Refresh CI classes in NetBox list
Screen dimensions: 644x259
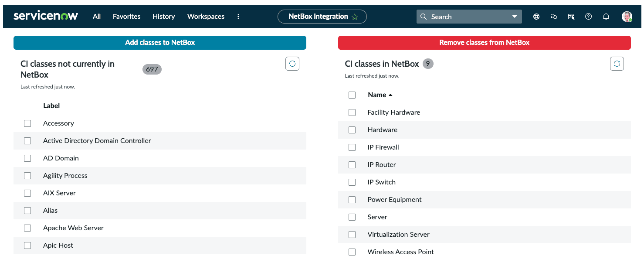(617, 63)
